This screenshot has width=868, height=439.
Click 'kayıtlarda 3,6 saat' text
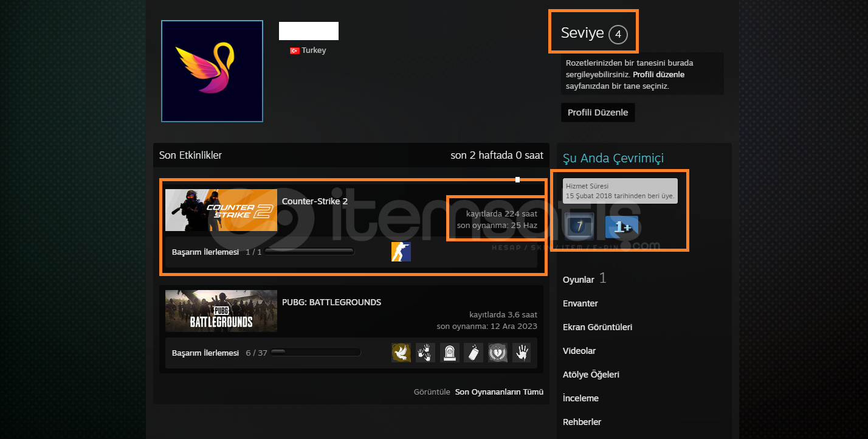pyautogui.click(x=503, y=315)
